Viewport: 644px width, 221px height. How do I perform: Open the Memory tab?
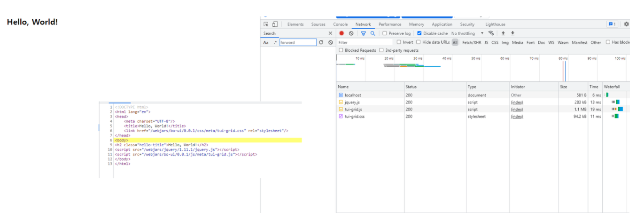coord(417,24)
